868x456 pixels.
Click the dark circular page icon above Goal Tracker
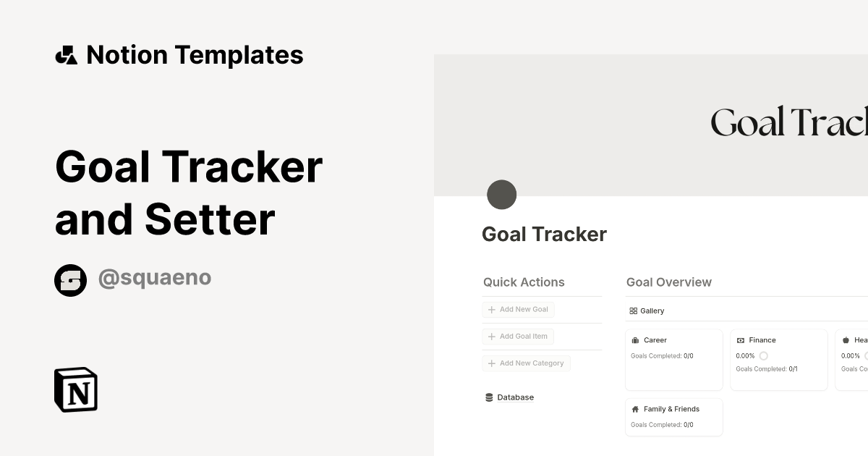[502, 195]
